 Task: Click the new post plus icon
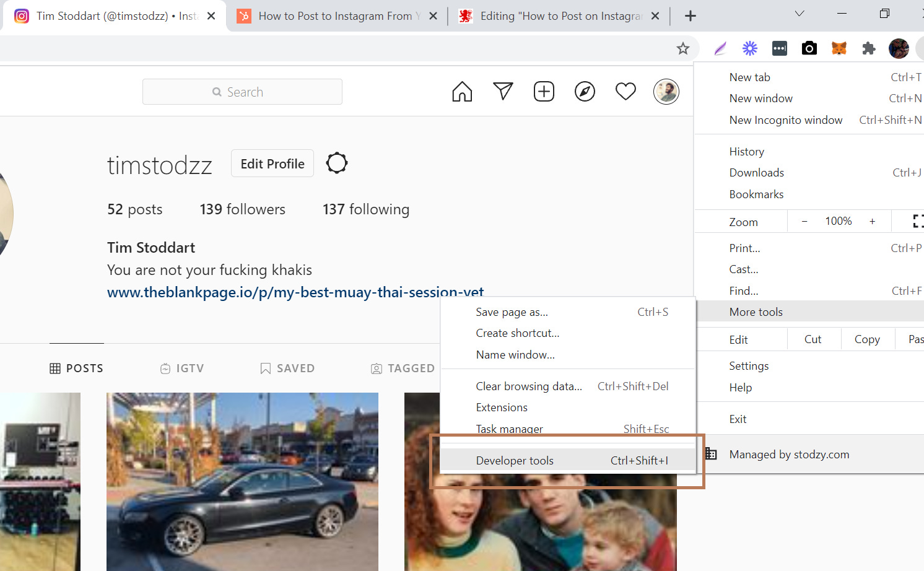pyautogui.click(x=544, y=92)
